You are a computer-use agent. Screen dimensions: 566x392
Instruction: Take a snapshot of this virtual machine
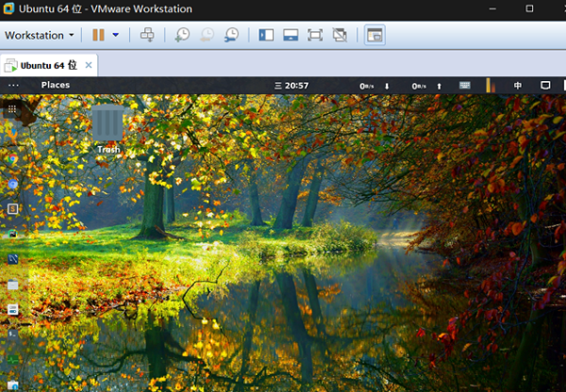[182, 35]
